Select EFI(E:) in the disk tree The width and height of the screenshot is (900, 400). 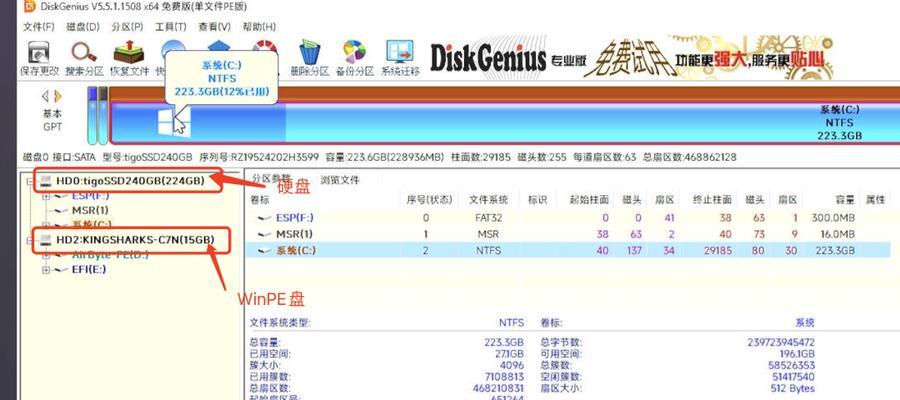coord(89,269)
